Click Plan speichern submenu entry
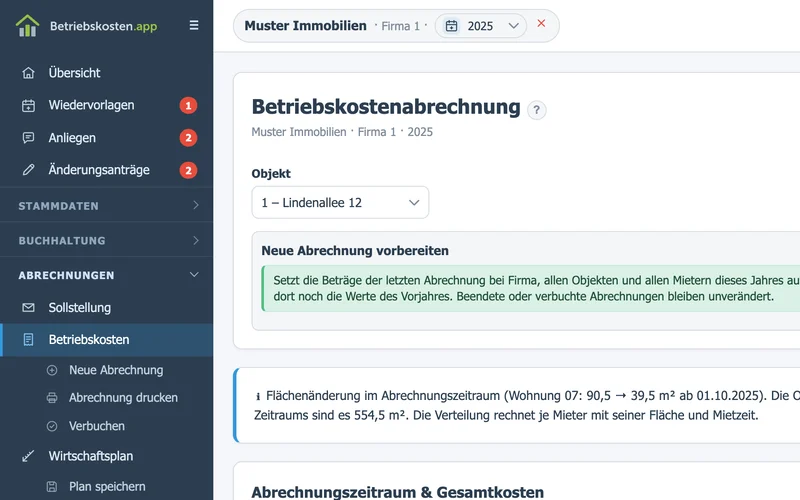Image resolution: width=800 pixels, height=500 pixels. coord(107,487)
